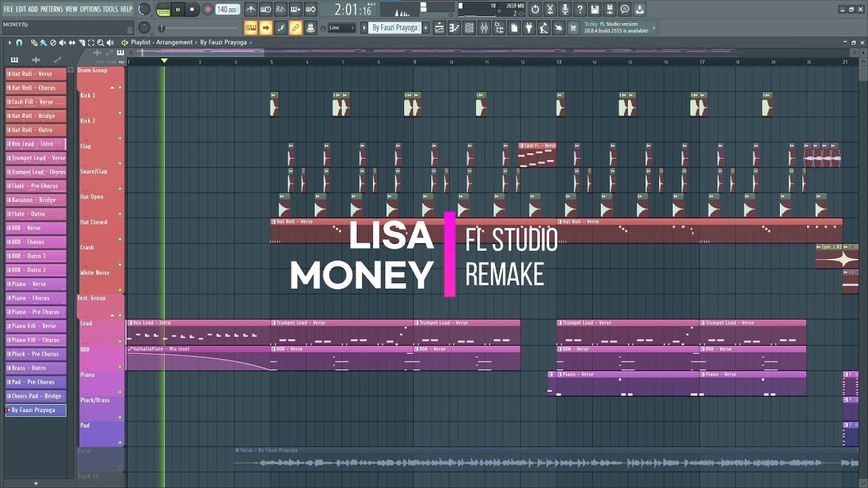868x488 pixels.
Task: Show audio clips in picker panel
Action: coord(36,60)
